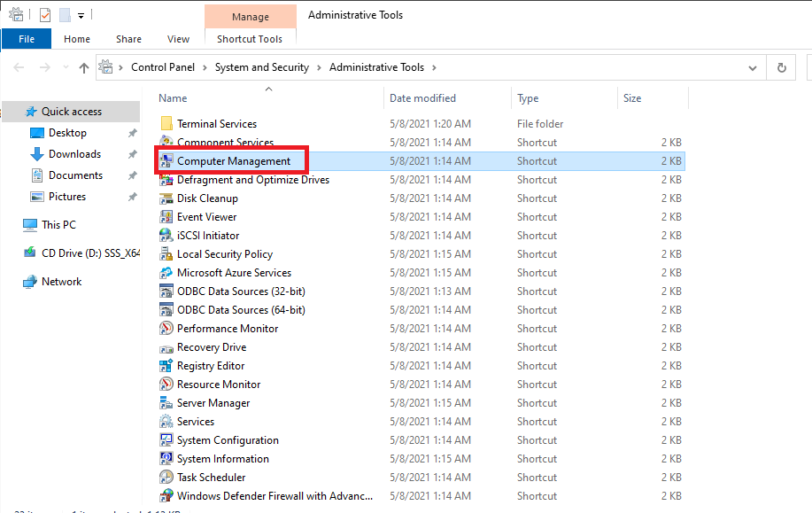Switch to the Home ribbon tab
812x513 pixels.
(x=77, y=39)
